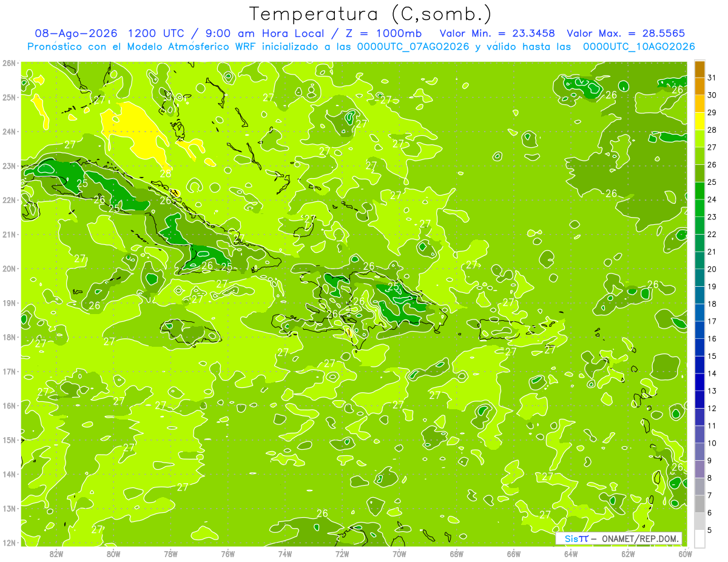Image resolution: width=728 pixels, height=562 pixels.
Task: Click the '12N' latitude axis label
Action: 9,543
